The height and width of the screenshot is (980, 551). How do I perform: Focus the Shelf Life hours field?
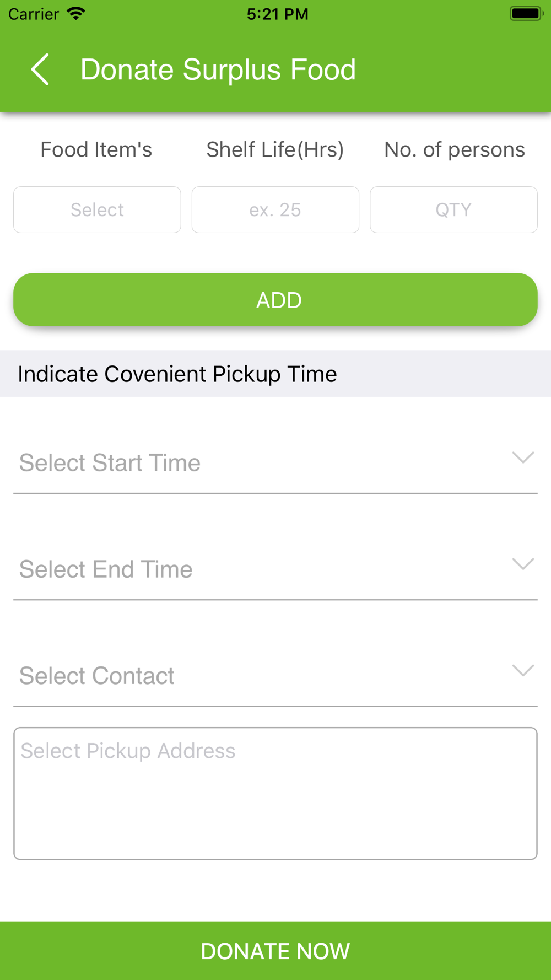pyautogui.click(x=275, y=210)
